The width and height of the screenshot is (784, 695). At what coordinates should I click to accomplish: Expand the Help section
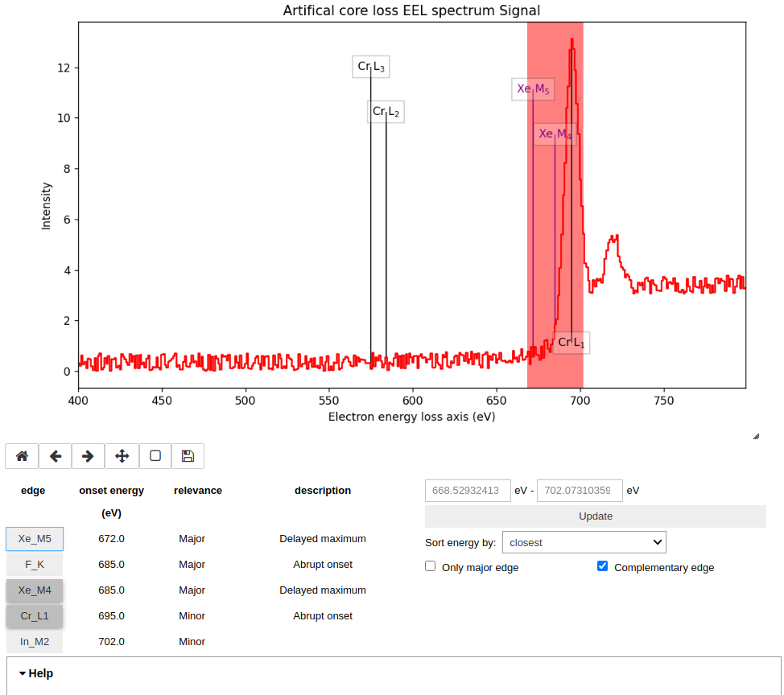tap(37, 673)
